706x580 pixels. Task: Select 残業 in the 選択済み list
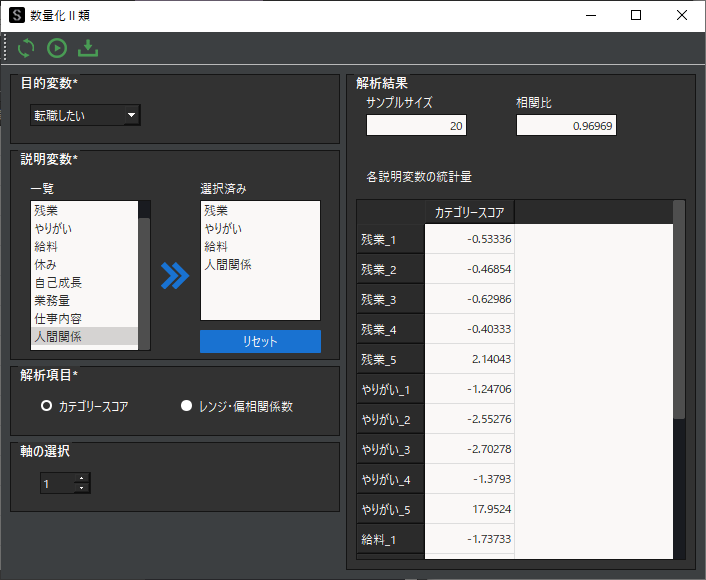[x=260, y=210]
